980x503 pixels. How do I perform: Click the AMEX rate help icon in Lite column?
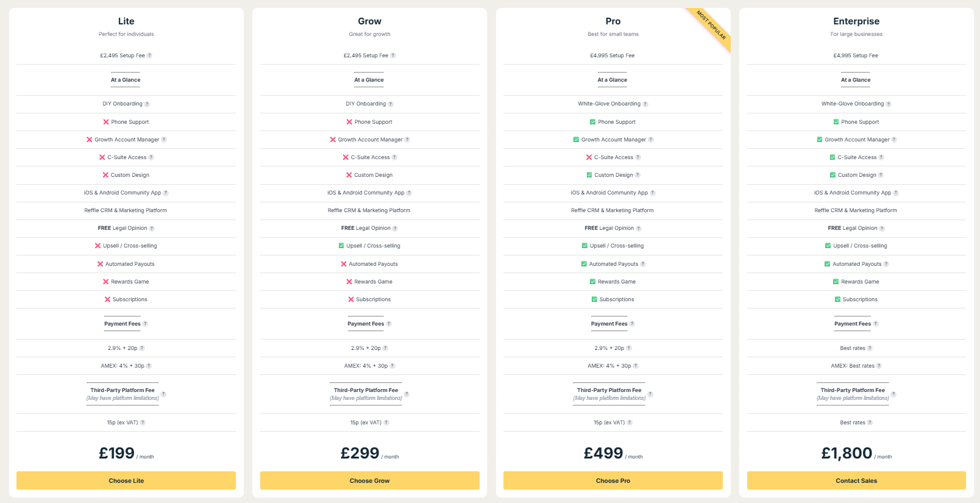click(x=149, y=366)
